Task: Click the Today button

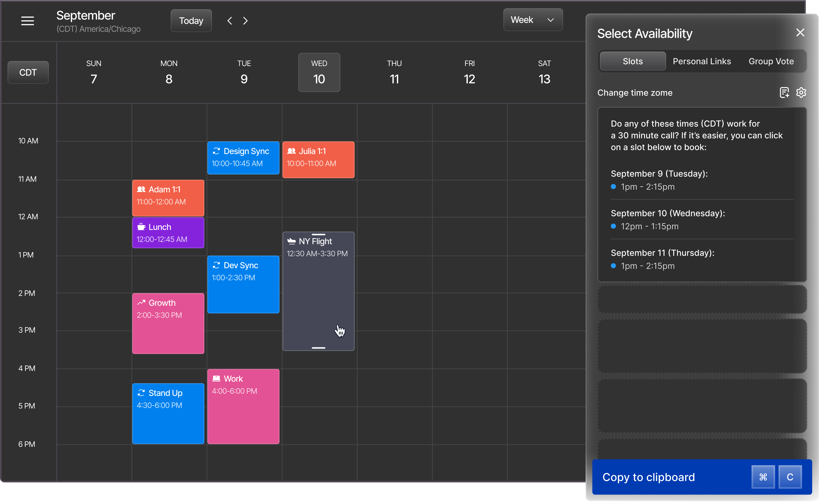Action: point(191,21)
